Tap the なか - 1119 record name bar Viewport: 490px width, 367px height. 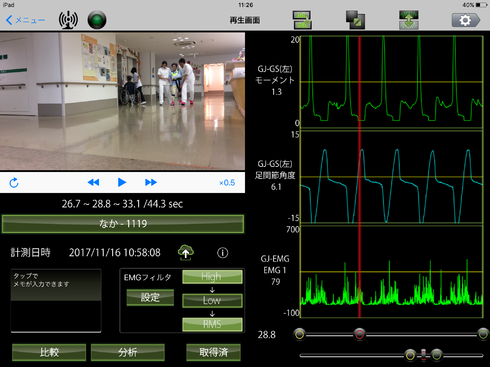coord(123,224)
